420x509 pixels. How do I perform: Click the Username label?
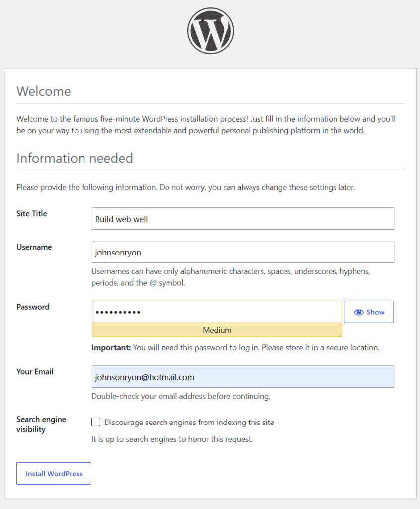[34, 247]
